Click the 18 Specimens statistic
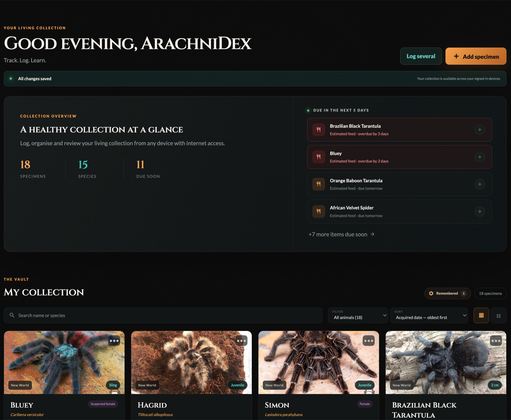The width and height of the screenshot is (511, 420). (33, 169)
